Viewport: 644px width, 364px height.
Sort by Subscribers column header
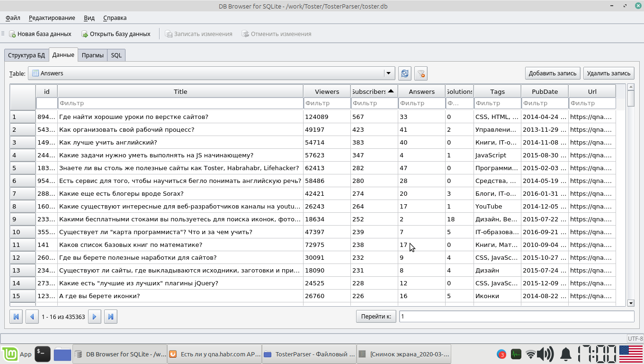tap(374, 91)
